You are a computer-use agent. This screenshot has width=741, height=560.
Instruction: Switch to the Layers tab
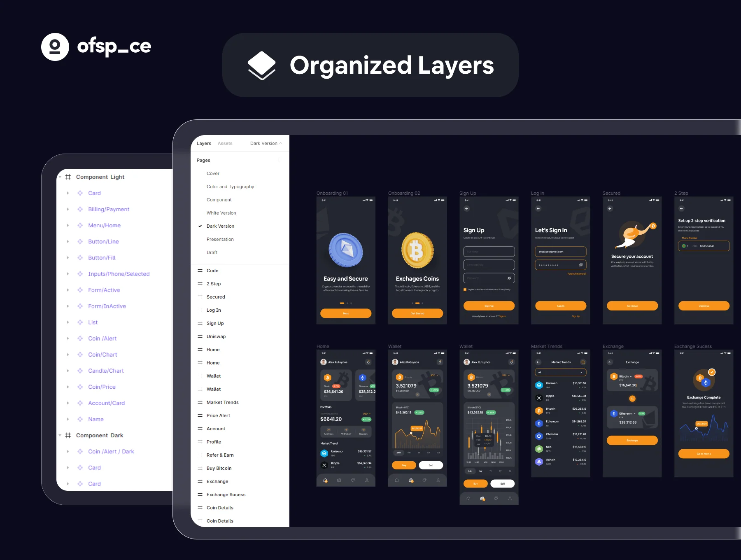coord(204,143)
